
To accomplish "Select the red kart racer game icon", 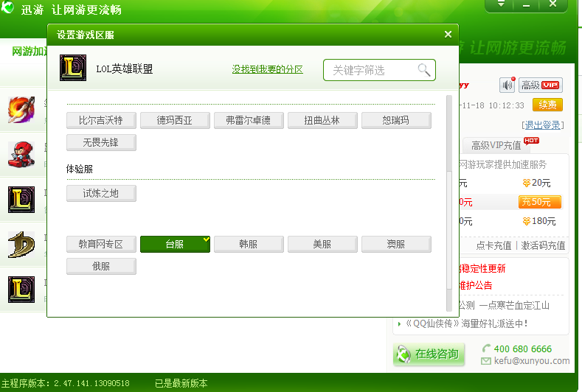I will (x=21, y=154).
